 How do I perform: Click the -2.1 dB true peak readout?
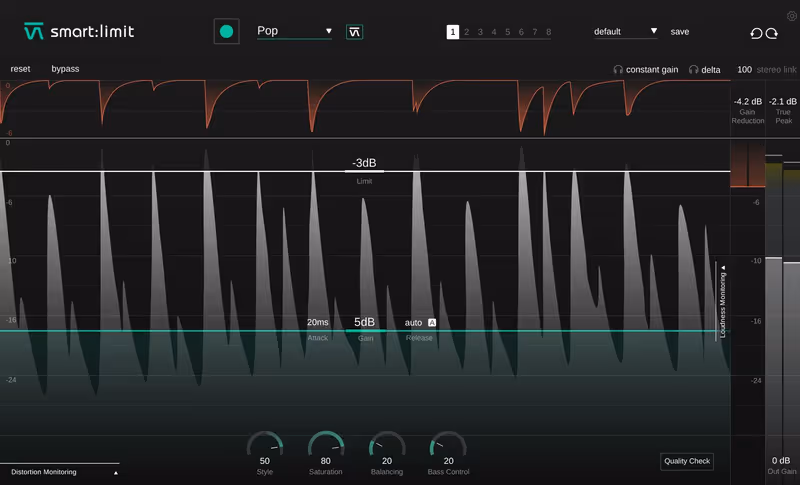(x=783, y=101)
